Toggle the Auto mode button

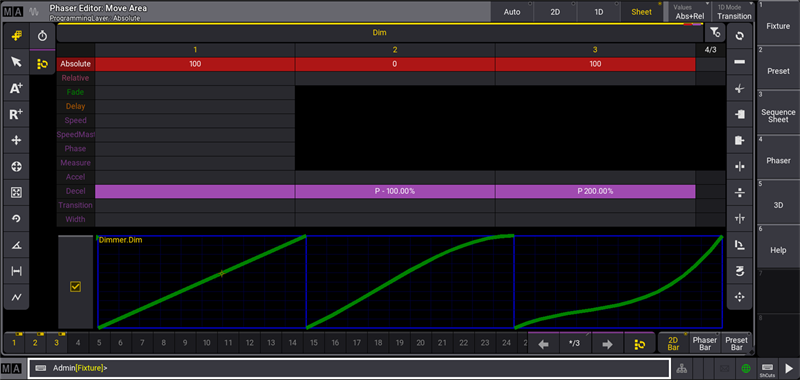pos(512,12)
